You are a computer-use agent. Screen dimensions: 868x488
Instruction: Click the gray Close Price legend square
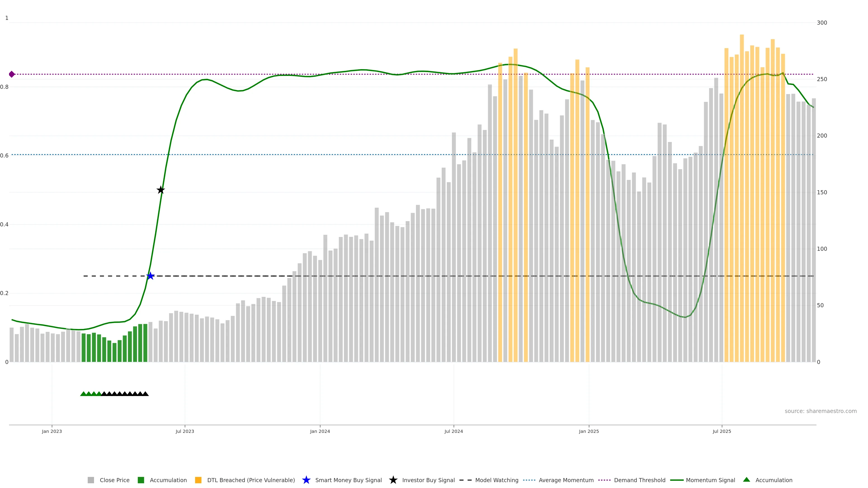[x=91, y=480]
